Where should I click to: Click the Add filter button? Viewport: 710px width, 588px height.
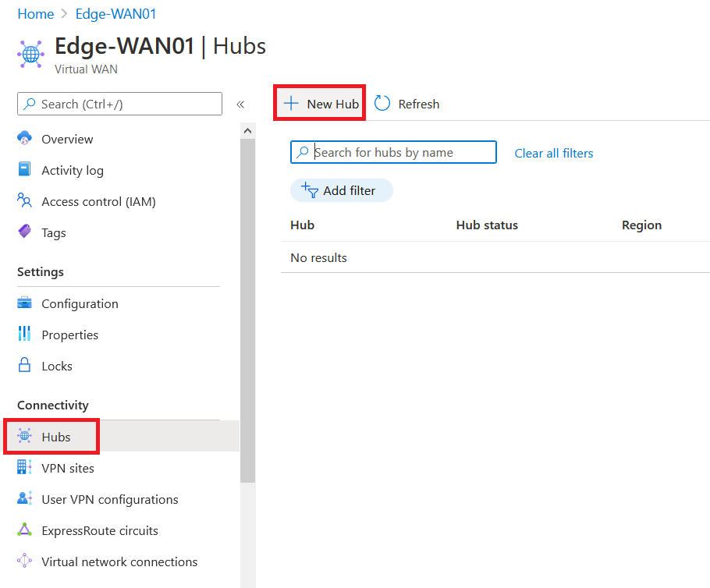coord(342,190)
